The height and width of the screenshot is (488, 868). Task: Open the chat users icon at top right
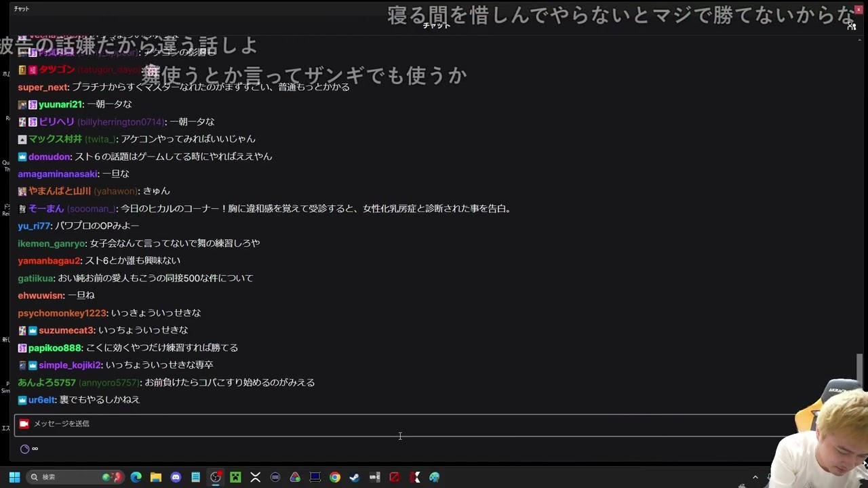(851, 26)
